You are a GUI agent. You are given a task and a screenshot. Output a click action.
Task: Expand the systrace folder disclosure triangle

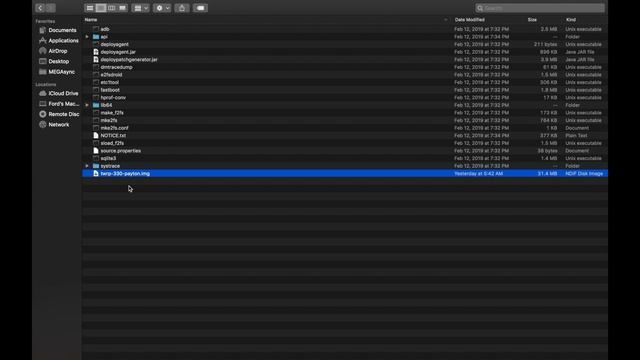tap(87, 166)
